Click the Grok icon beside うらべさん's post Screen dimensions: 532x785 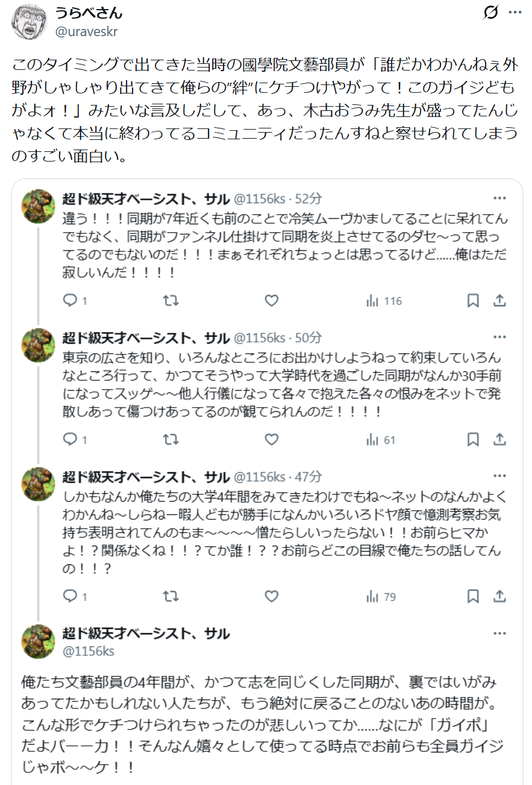[491, 13]
